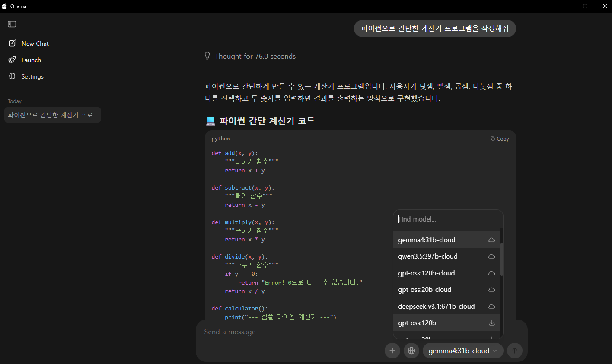Click the def calculator(): code line
612x364 pixels.
(240, 308)
